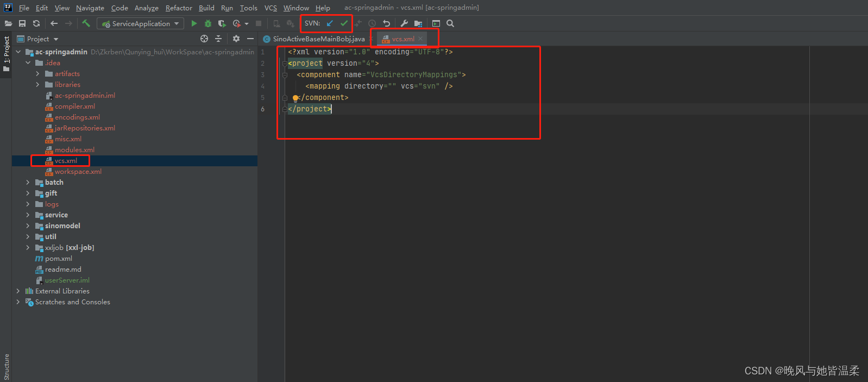The width and height of the screenshot is (868, 382).
Task: Select userServer.iml file
Action: click(x=67, y=280)
